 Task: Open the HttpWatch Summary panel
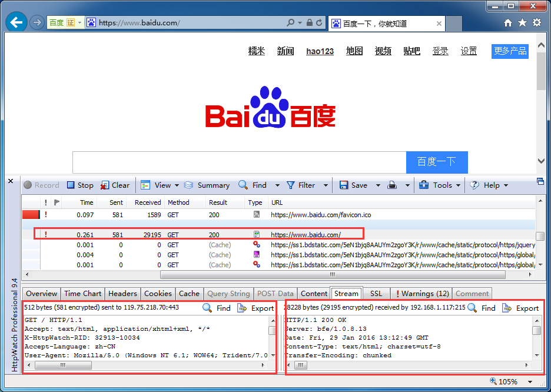[207, 185]
